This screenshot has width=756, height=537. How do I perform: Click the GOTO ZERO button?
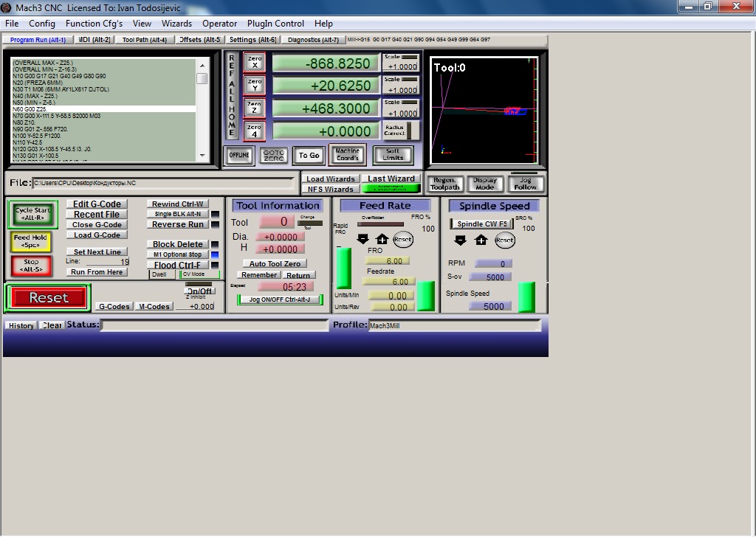tap(273, 155)
